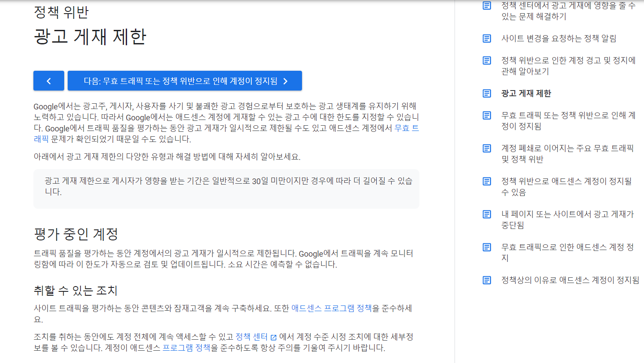Go to next article 무효 트래픽 또는 정책 위반으로 인해 계정이 정지됨 button
Screen dimensions: 644x363
(x=185, y=81)
